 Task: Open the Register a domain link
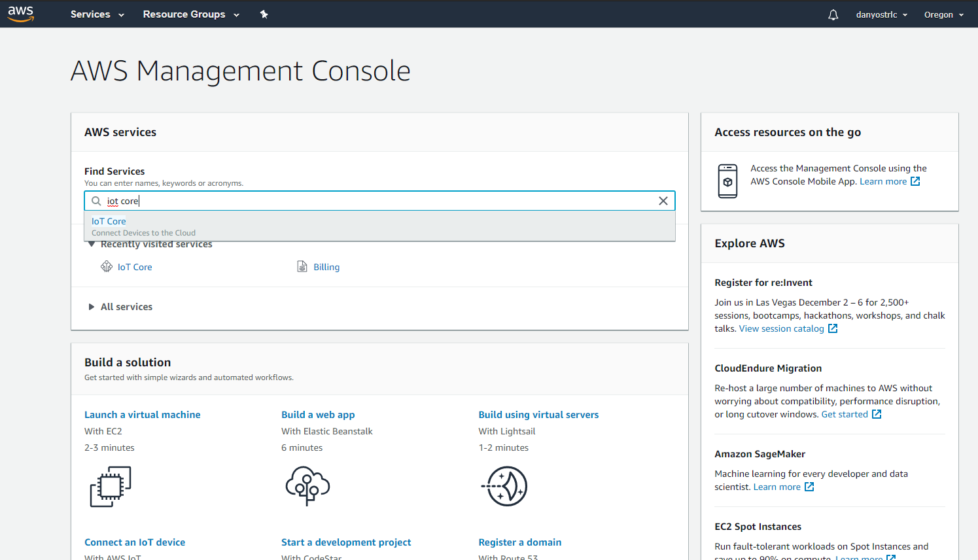coord(520,542)
